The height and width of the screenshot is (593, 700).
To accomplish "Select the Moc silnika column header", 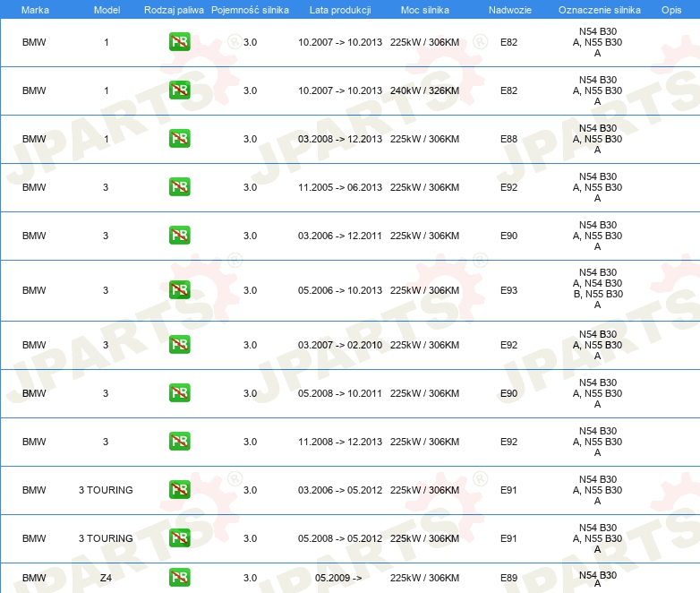I will click(424, 10).
